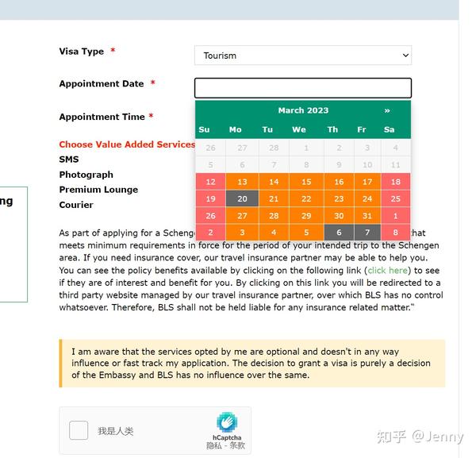This screenshot has height=458, width=476.
Task: Pick the grey April 6 cell
Action: coord(339,233)
